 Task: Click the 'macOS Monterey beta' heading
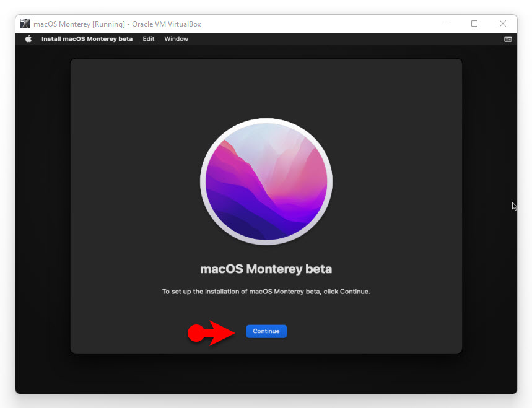point(266,269)
